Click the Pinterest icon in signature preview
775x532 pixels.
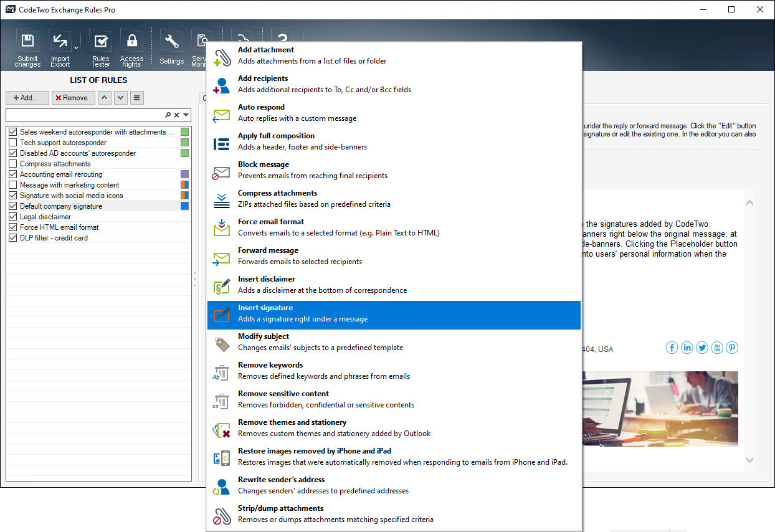(732, 348)
